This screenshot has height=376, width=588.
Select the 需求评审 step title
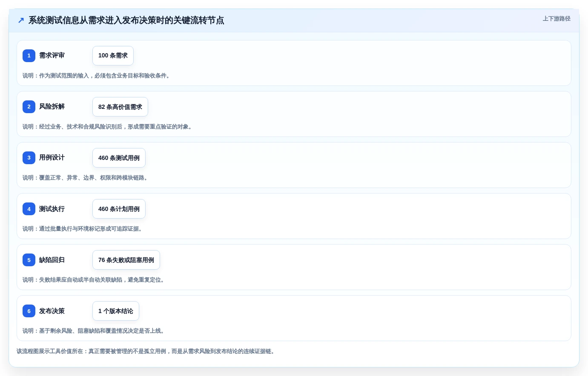tap(52, 55)
